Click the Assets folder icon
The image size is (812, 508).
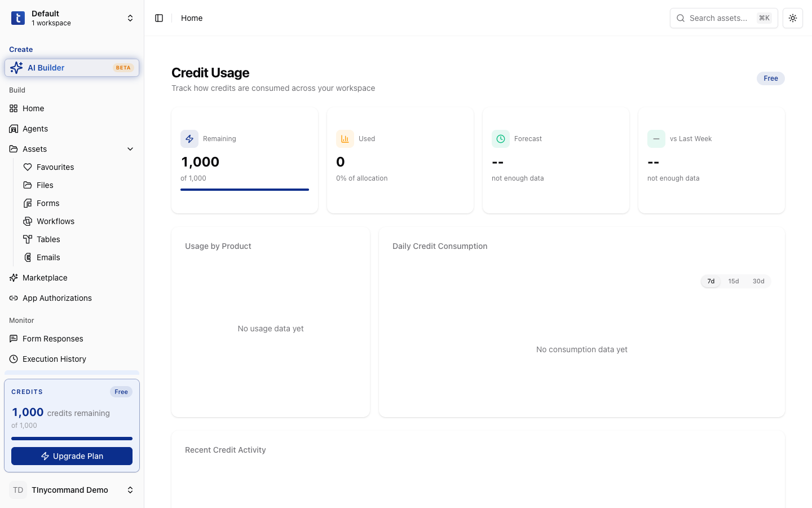(x=14, y=149)
